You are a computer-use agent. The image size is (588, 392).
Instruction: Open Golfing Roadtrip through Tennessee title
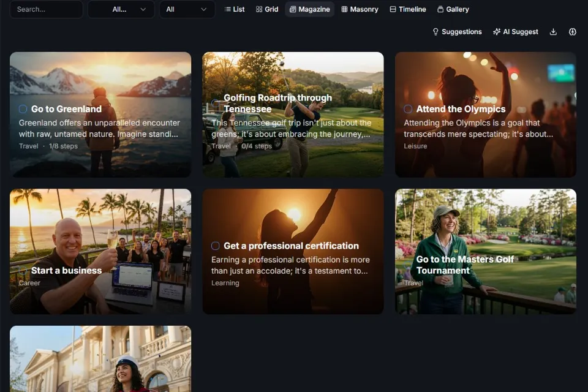[x=277, y=103]
